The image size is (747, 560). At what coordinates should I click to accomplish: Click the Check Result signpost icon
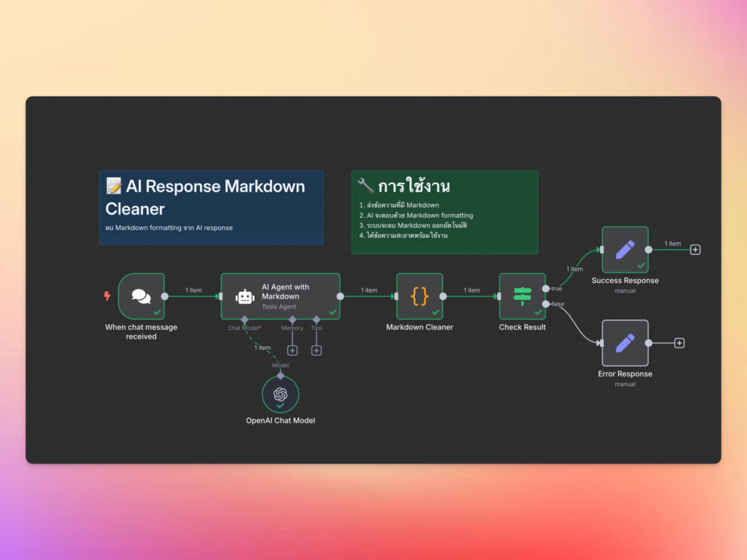tap(522, 296)
